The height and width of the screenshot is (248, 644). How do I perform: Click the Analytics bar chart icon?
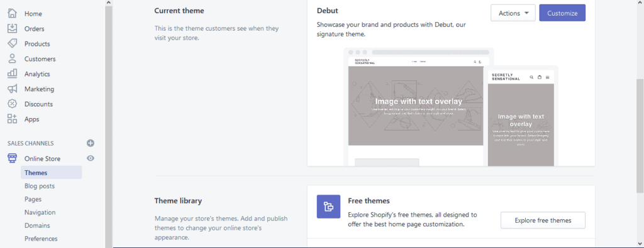pyautogui.click(x=13, y=74)
